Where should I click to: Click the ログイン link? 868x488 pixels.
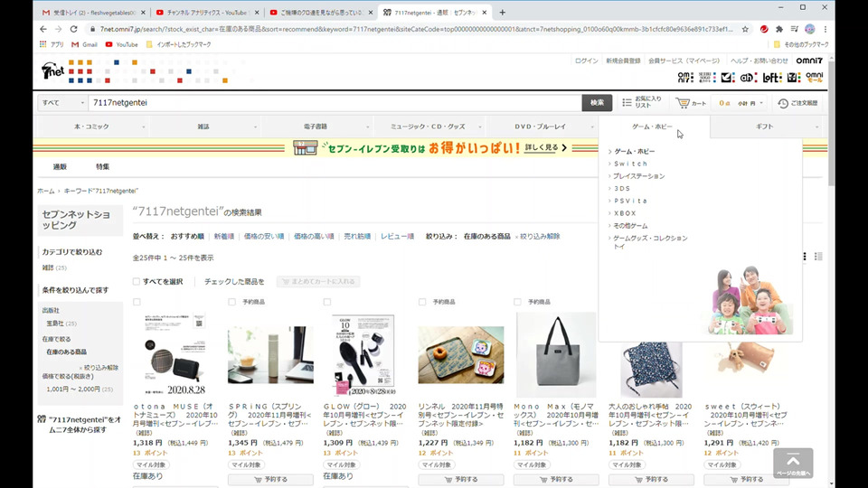point(586,61)
